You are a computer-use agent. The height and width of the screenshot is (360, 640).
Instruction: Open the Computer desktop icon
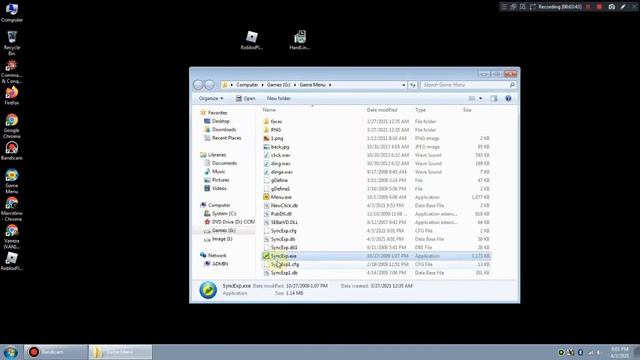(12, 12)
